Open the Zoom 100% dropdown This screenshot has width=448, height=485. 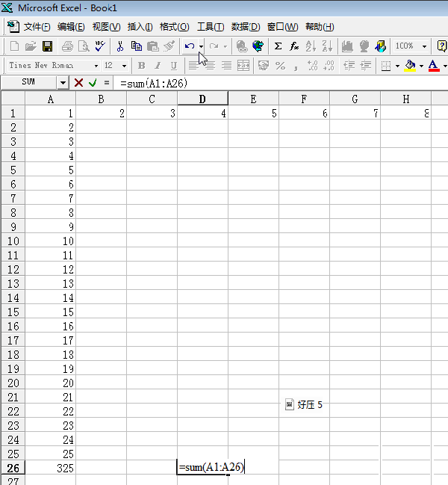(425, 46)
